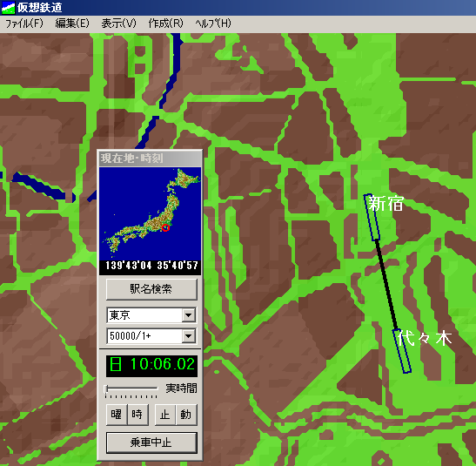The height and width of the screenshot is (466, 476).
Task: Click the 乗車中止 stop riding button
Action: click(x=151, y=442)
